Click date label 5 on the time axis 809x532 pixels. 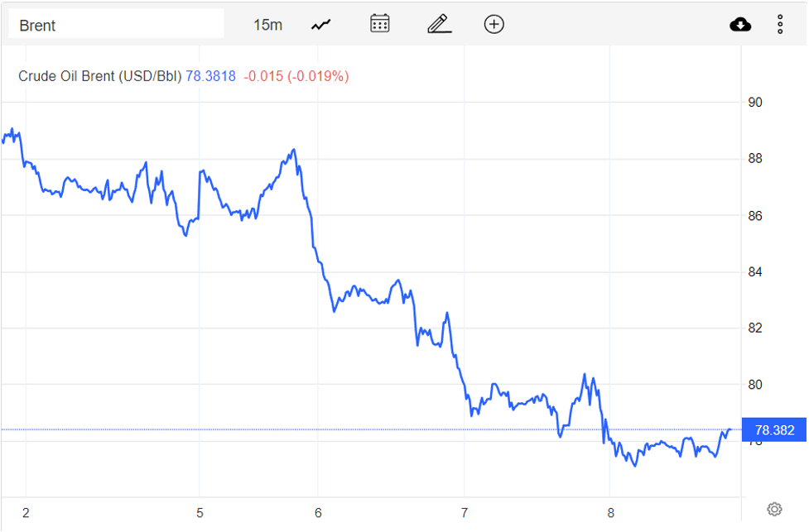199,513
